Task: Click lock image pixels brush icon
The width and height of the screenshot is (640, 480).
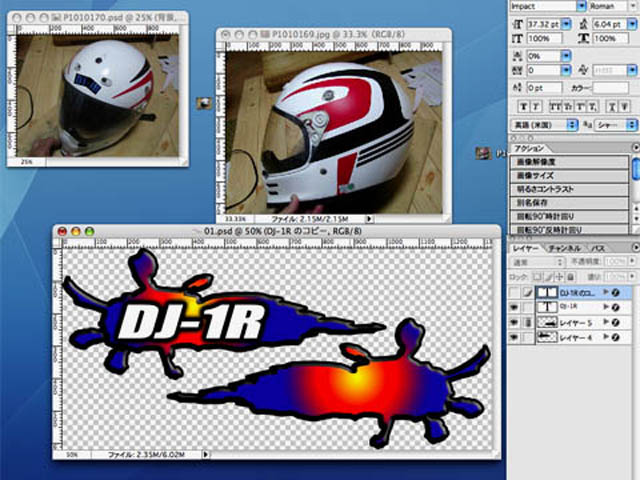Action: click(x=549, y=277)
